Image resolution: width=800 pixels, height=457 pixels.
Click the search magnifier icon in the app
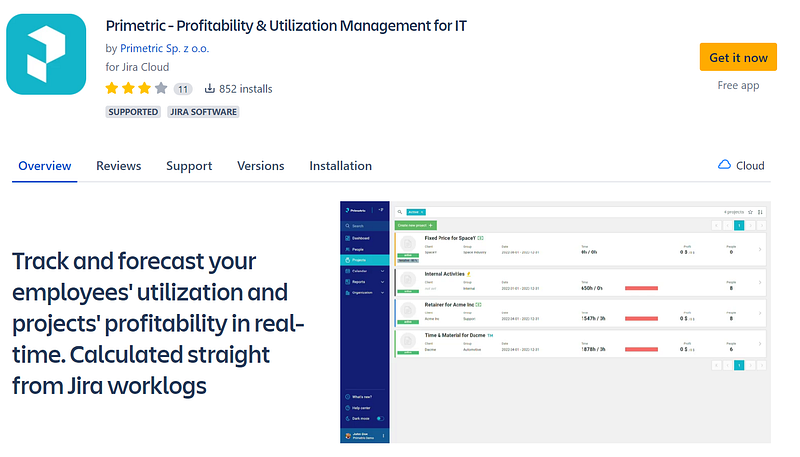tap(399, 212)
